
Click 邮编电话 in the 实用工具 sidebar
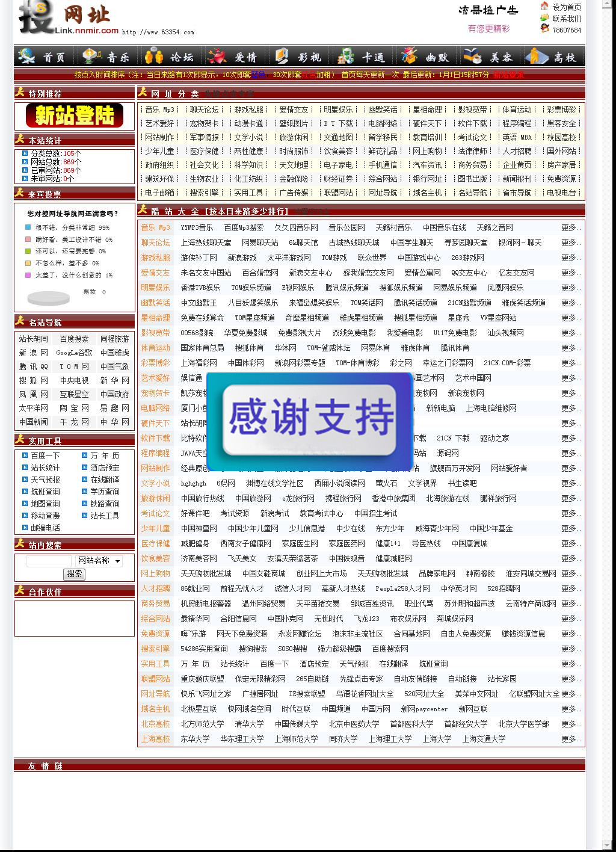click(x=45, y=528)
